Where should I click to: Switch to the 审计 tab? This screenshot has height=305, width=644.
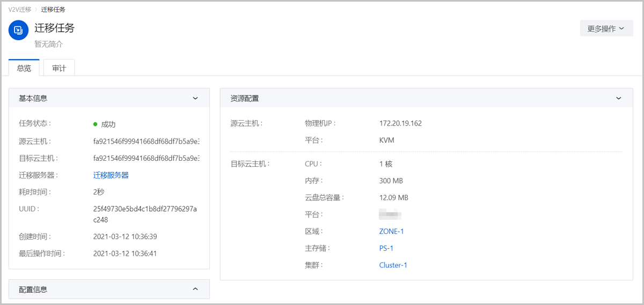point(59,68)
